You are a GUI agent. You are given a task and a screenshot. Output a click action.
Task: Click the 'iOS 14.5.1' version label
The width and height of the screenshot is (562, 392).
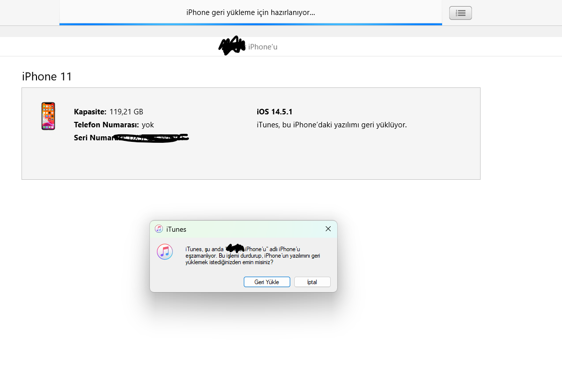click(275, 112)
